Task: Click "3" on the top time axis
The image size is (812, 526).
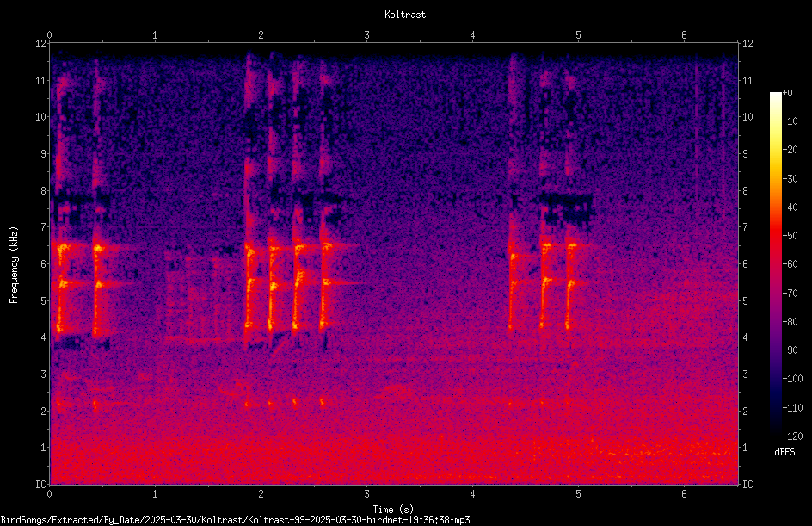Action: (x=366, y=35)
